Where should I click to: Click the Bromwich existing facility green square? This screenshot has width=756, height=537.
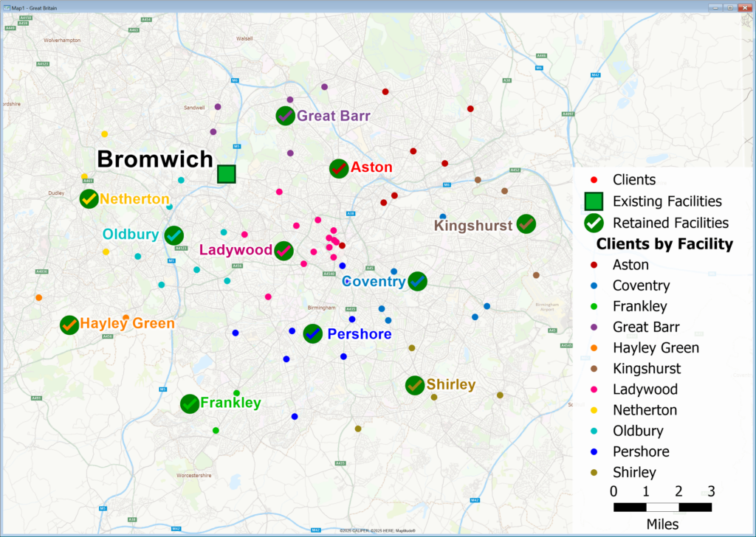(x=226, y=174)
